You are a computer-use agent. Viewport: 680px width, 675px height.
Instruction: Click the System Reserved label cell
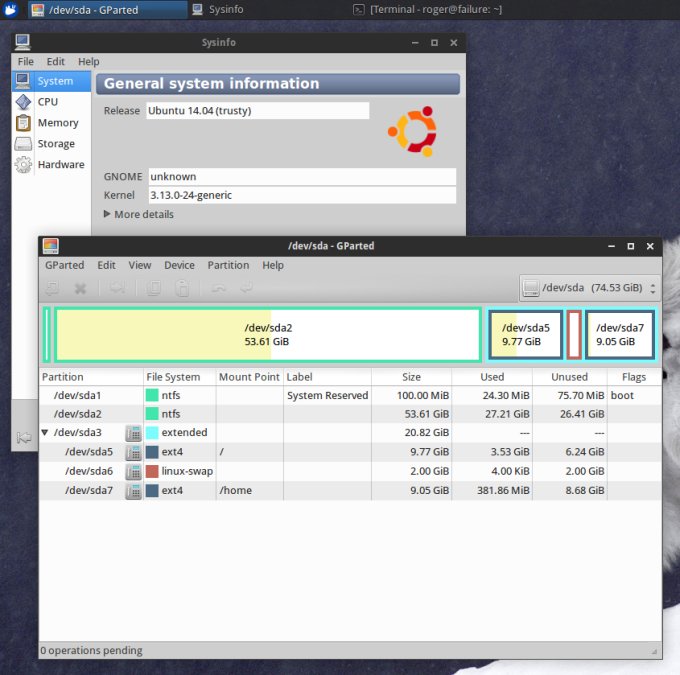[327, 395]
